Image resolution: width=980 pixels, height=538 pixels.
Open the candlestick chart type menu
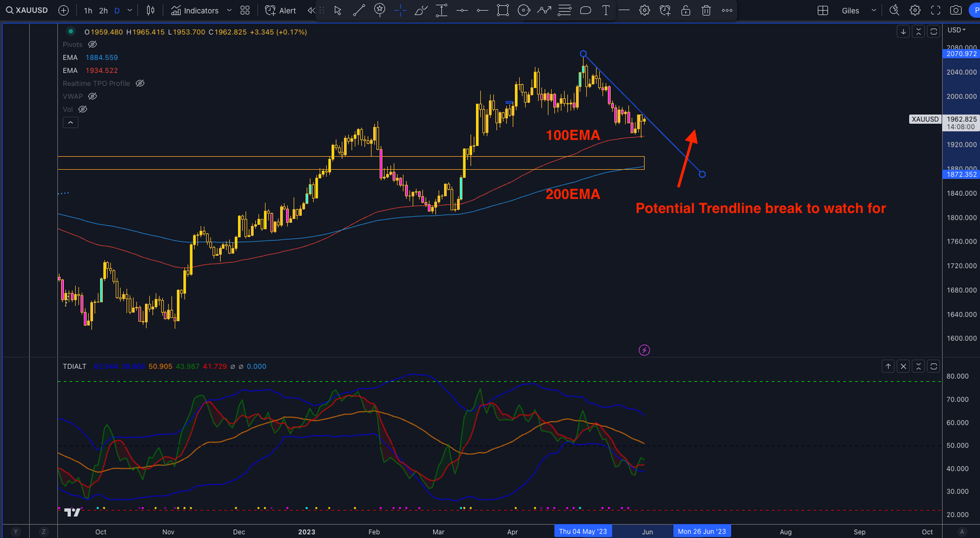(x=151, y=10)
